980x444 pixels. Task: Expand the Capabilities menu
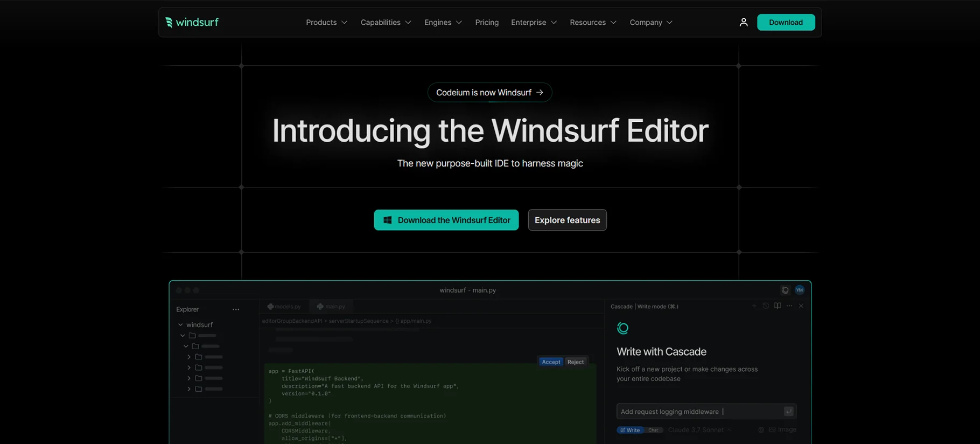click(x=386, y=22)
